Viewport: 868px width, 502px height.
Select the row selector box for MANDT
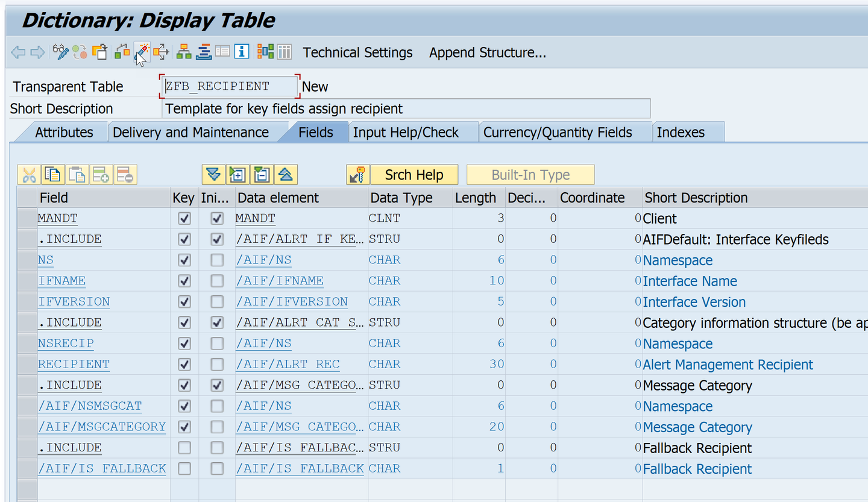(x=27, y=218)
